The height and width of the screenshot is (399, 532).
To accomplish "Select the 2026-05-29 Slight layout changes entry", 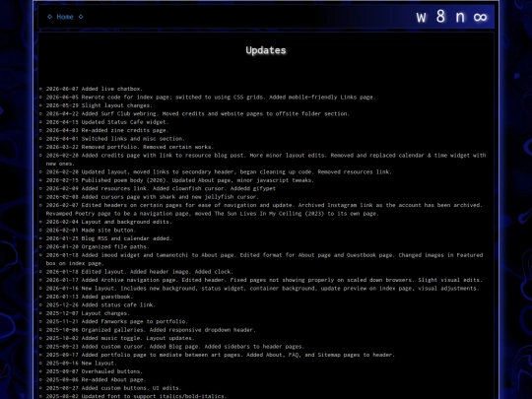I will tap(100, 105).
